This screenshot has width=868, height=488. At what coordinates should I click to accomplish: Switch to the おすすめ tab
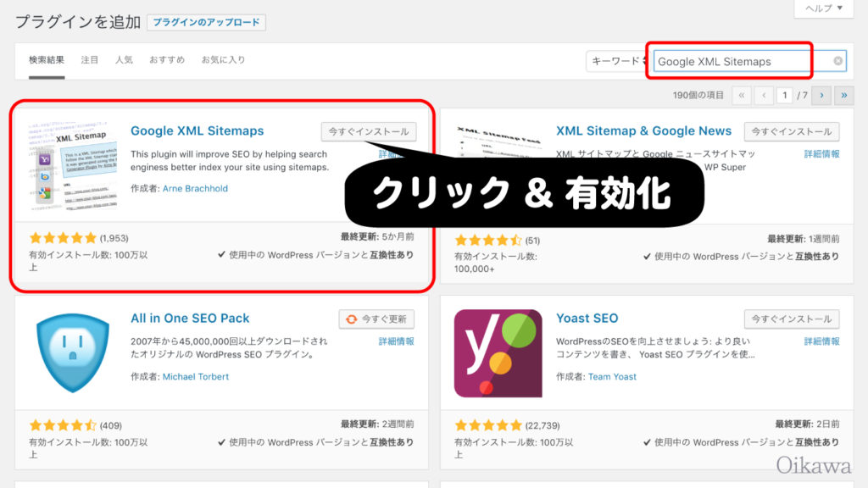167,60
